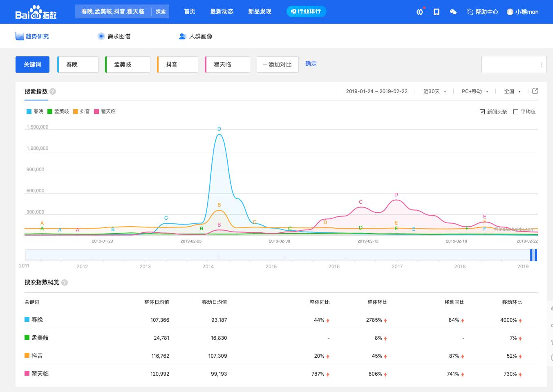Open notifications via the diamond icon with red dot
Screen dimensions: 553x392
420,12
